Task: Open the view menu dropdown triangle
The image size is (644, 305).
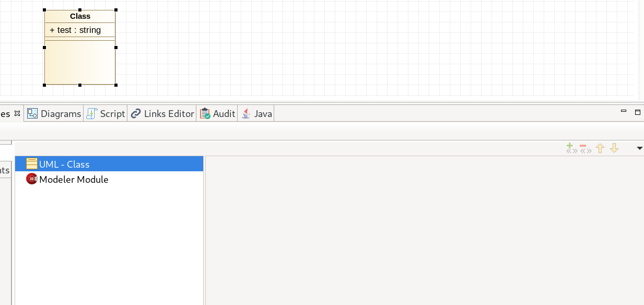Action: point(639,148)
